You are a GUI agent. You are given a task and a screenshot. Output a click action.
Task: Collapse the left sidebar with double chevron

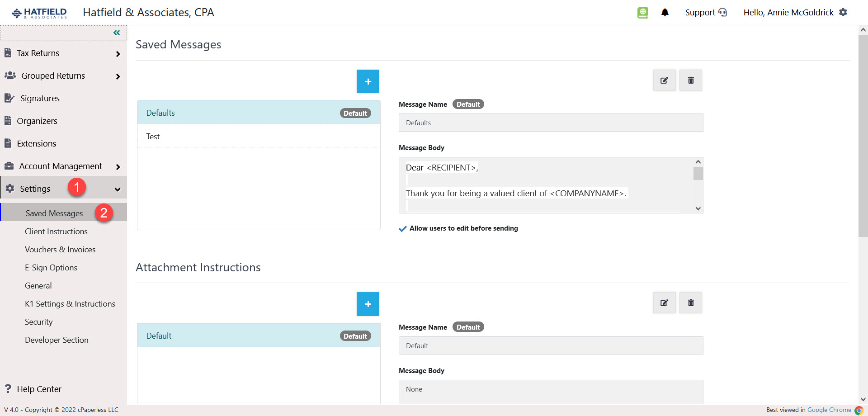pos(117,33)
